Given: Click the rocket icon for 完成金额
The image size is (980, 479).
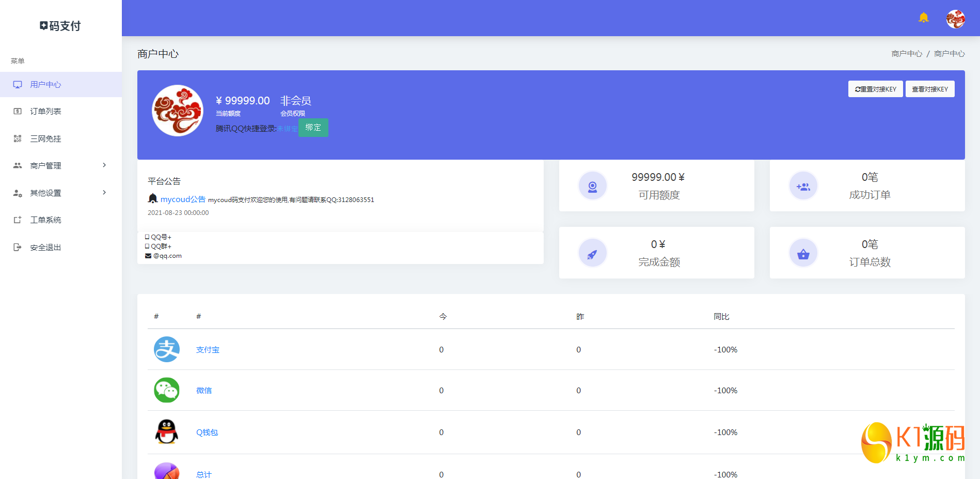Looking at the screenshot, I should pos(592,253).
